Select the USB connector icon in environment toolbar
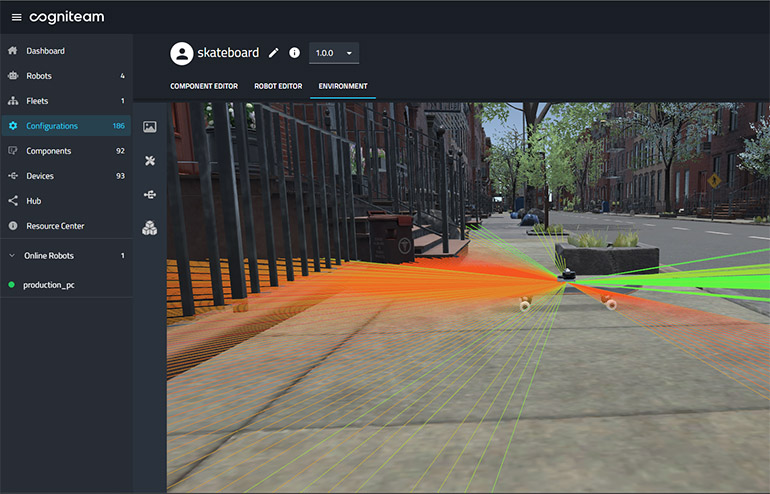The height and width of the screenshot is (494, 770). click(x=150, y=194)
